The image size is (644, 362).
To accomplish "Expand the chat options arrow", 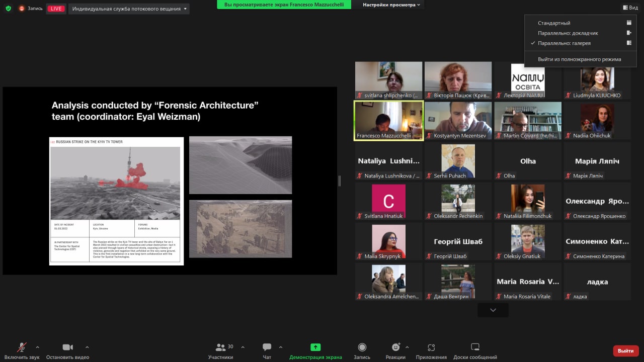I will tap(280, 347).
